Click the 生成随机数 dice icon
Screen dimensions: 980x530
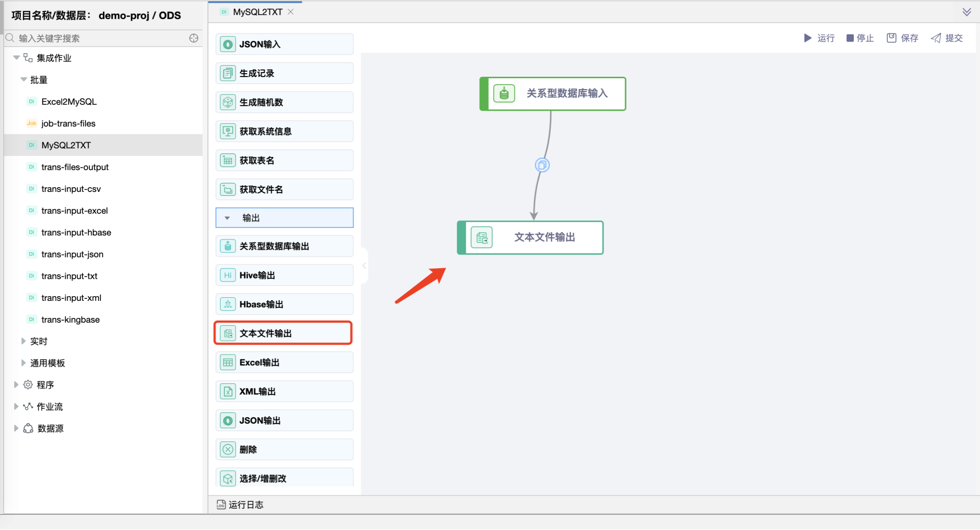pyautogui.click(x=228, y=102)
